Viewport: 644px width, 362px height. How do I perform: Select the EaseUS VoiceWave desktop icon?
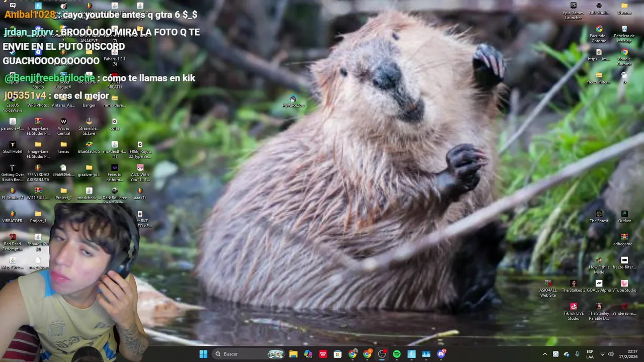[x=13, y=103]
